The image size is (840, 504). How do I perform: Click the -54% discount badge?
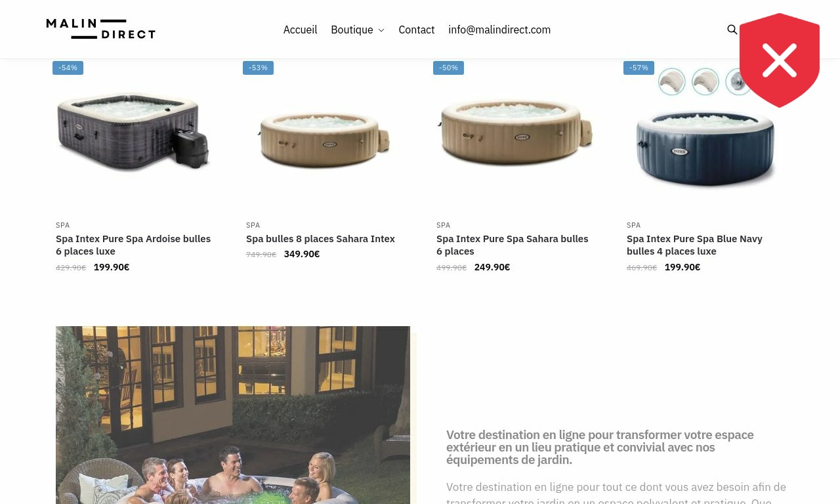click(x=68, y=68)
